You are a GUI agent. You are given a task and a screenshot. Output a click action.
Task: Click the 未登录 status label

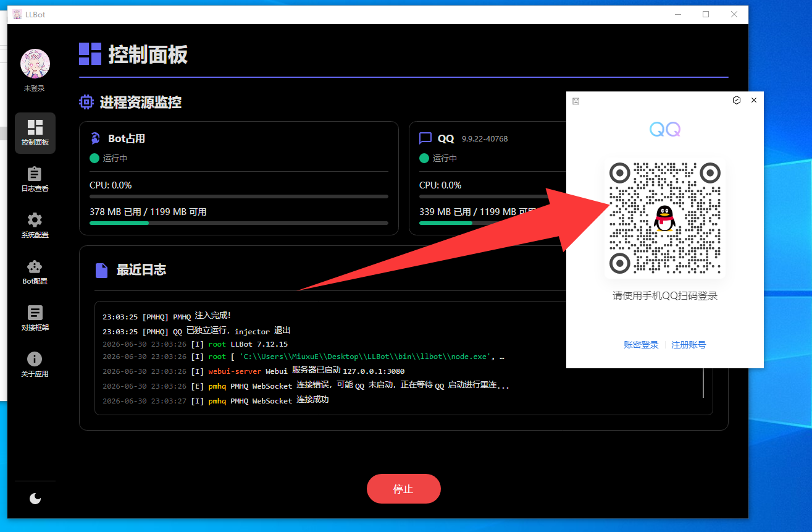(x=35, y=88)
